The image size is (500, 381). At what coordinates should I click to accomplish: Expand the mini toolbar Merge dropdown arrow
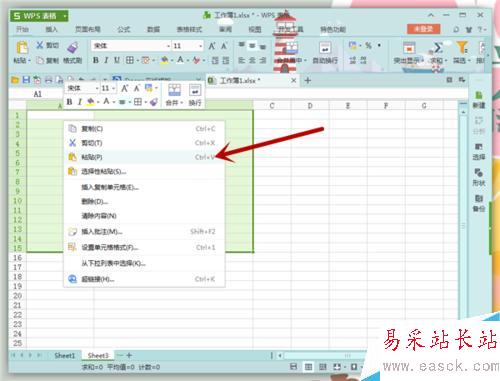pyautogui.click(x=182, y=103)
